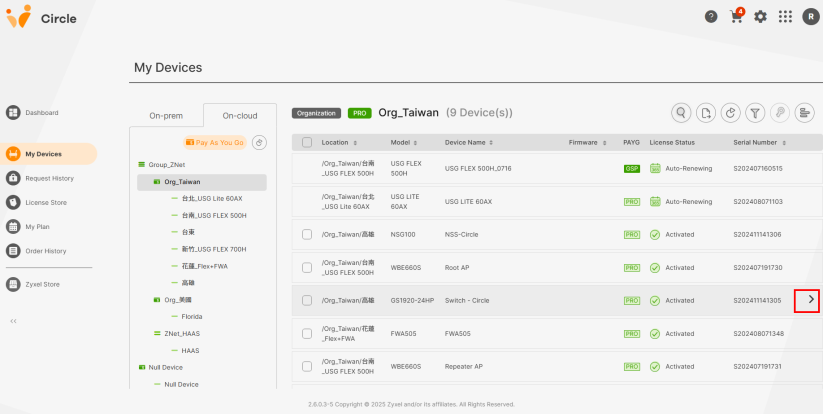
Task: Check the FWA505 device row checkbox
Action: pos(307,334)
